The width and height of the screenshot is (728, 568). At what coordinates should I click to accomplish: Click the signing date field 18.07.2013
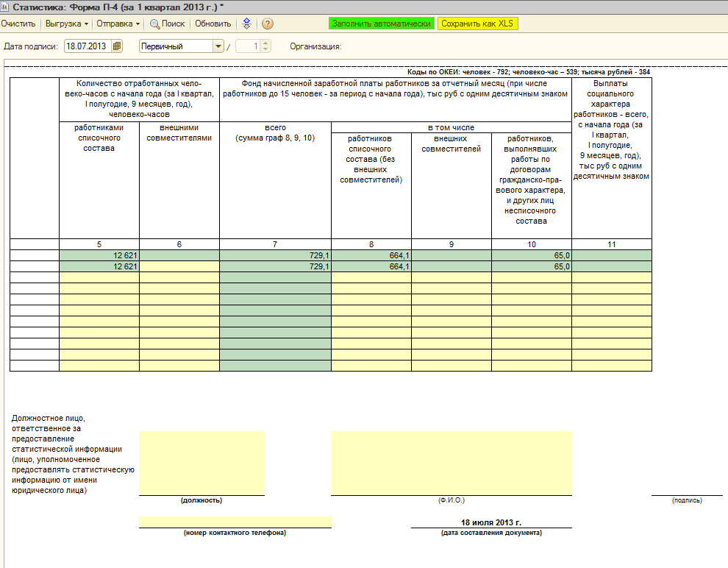pyautogui.click(x=88, y=46)
